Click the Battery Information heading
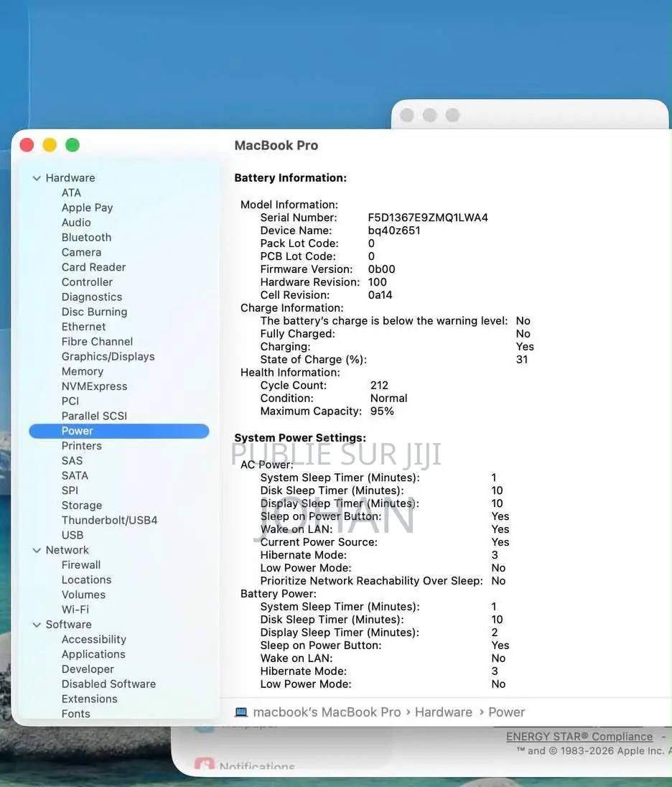 coord(291,178)
